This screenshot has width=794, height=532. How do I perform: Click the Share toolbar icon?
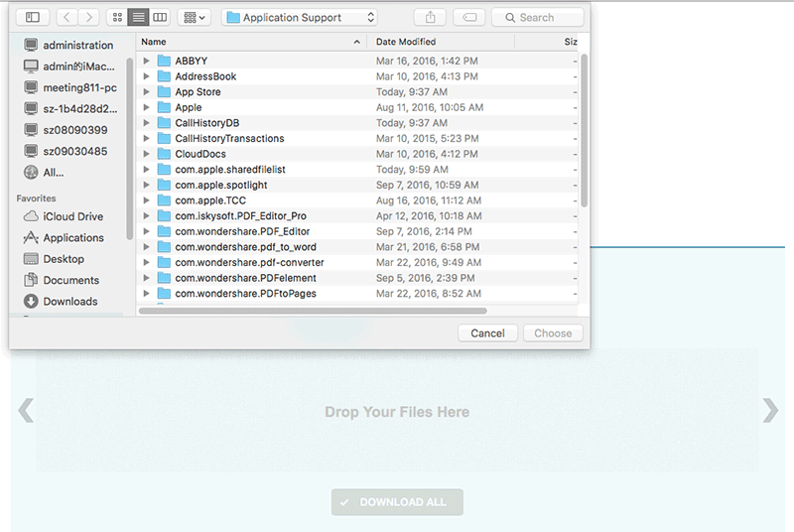(430, 17)
